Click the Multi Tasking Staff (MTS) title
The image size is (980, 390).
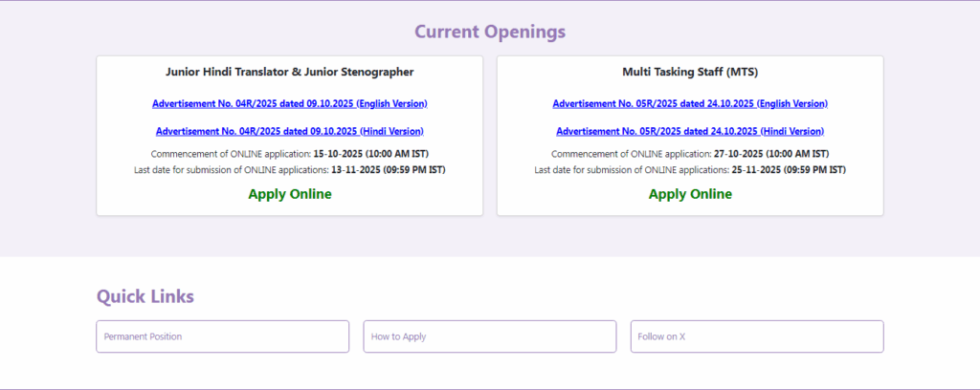[690, 72]
